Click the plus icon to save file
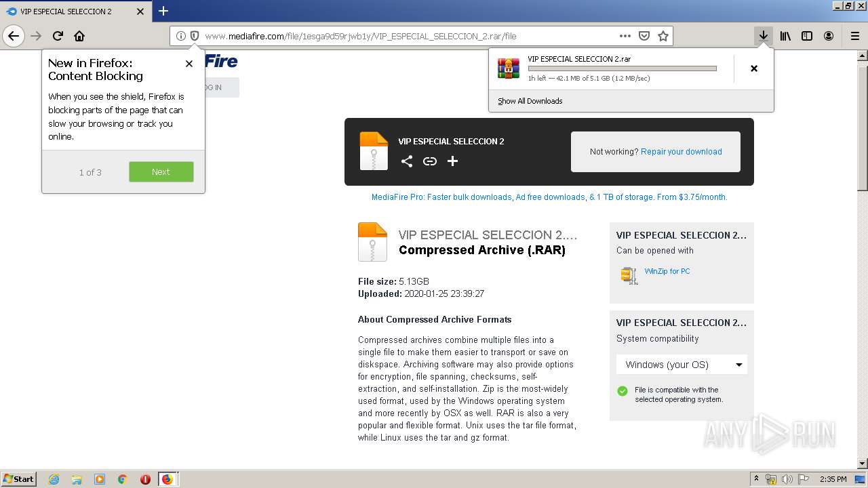The width and height of the screenshot is (868, 488). click(x=453, y=161)
